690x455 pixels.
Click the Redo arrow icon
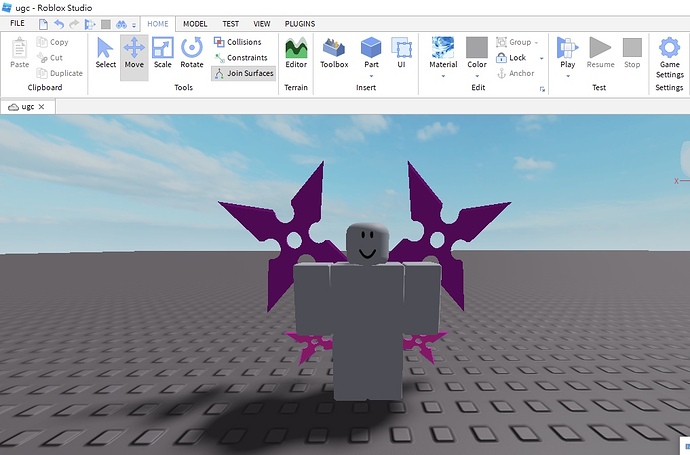74,24
